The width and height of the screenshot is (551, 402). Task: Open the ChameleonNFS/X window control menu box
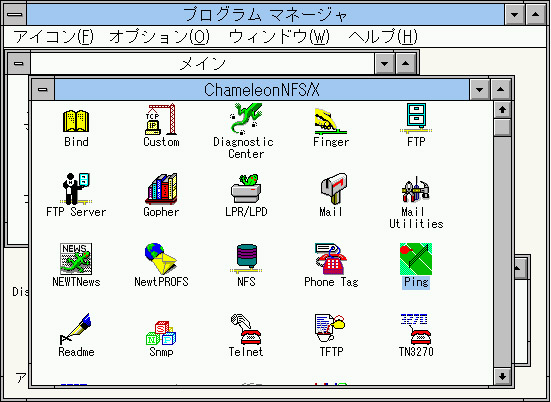[x=43, y=90]
